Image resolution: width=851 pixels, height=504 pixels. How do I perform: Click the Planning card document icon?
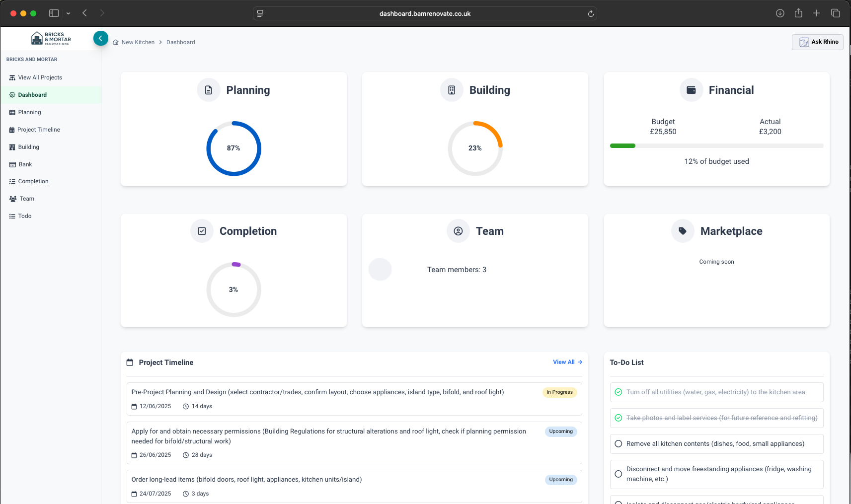pyautogui.click(x=209, y=90)
